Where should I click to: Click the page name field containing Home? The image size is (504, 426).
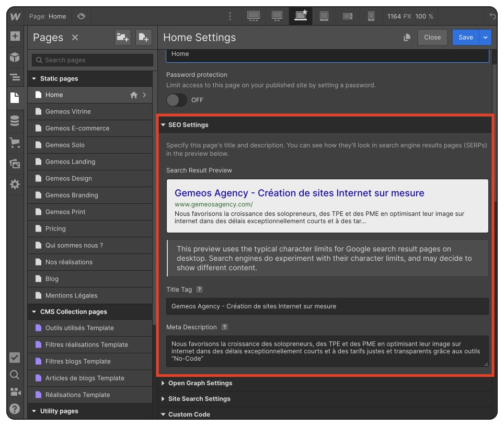(327, 55)
